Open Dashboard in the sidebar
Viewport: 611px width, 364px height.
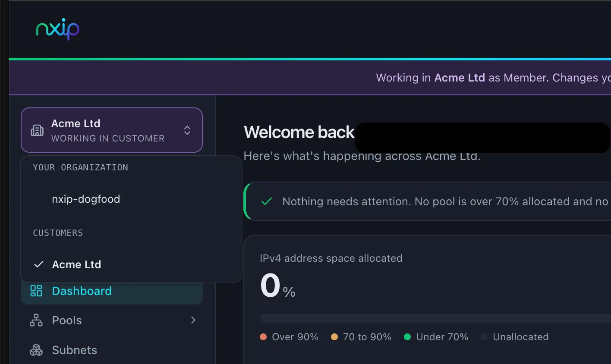112,291
